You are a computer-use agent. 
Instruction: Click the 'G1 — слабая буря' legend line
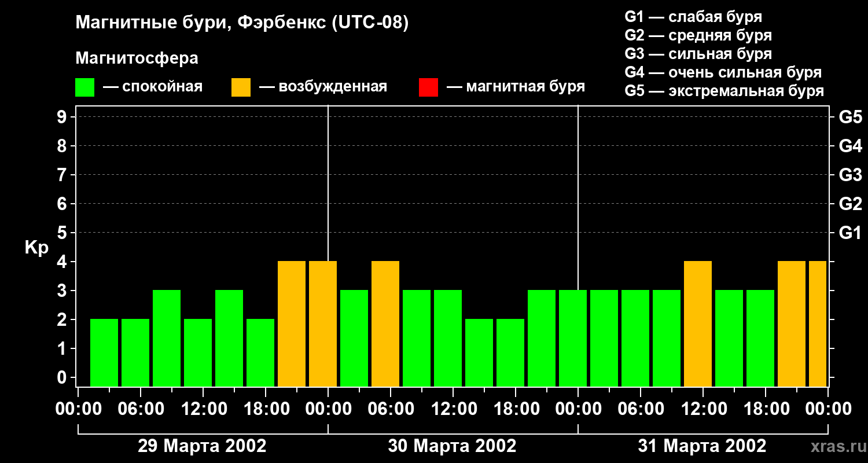click(x=693, y=17)
